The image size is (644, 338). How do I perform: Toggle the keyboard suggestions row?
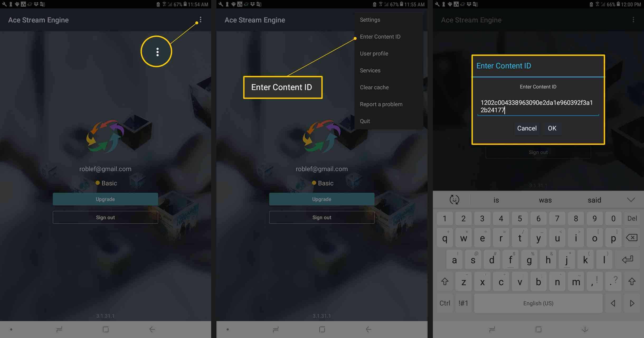click(x=632, y=200)
